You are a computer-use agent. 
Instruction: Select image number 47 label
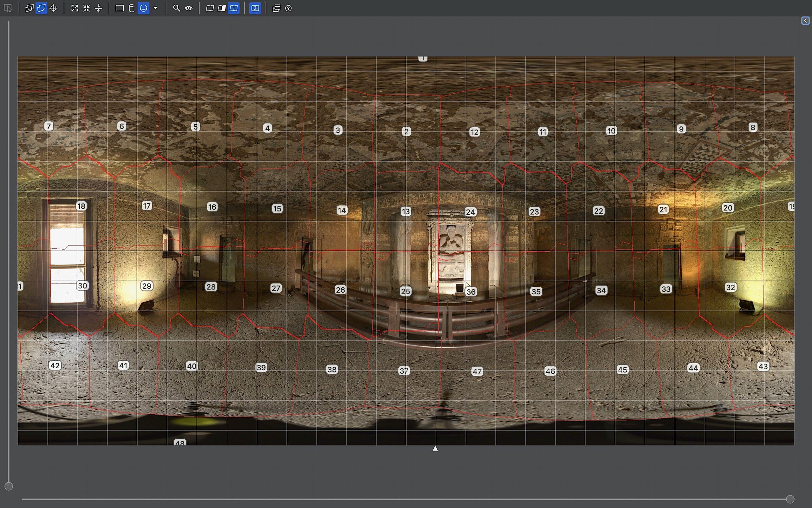477,371
